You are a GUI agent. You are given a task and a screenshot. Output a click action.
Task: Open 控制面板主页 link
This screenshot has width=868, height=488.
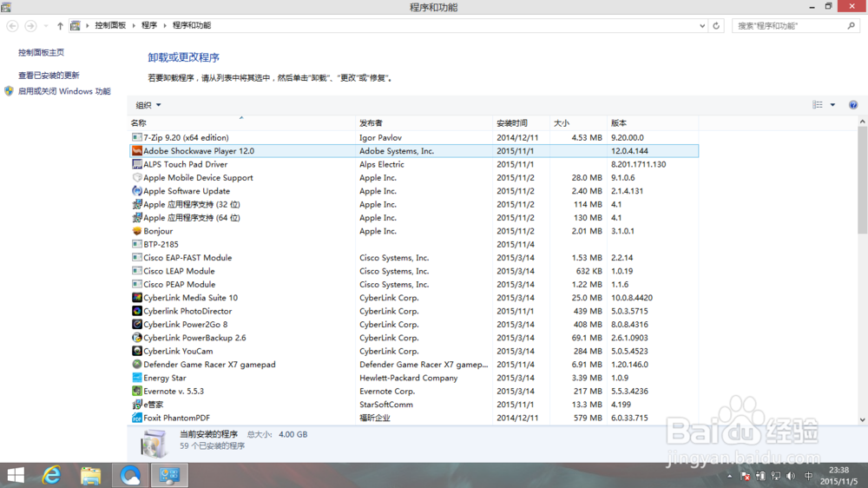point(41,53)
